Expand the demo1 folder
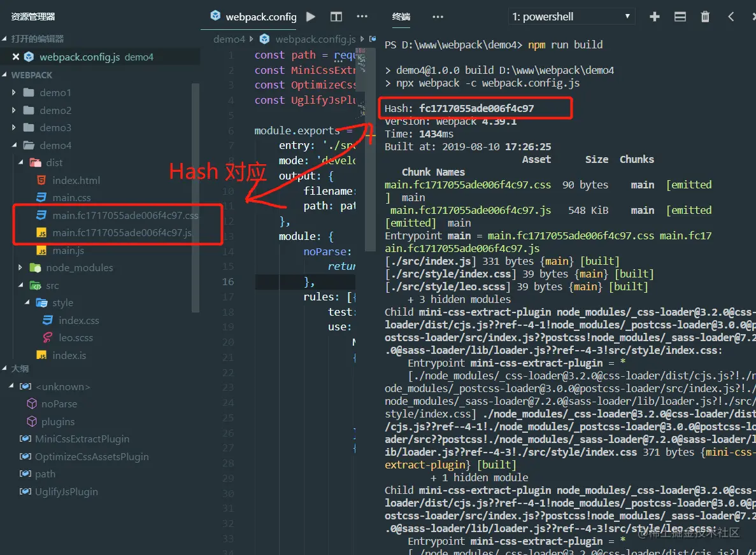Viewport: 756px width, 555px height. click(13, 92)
